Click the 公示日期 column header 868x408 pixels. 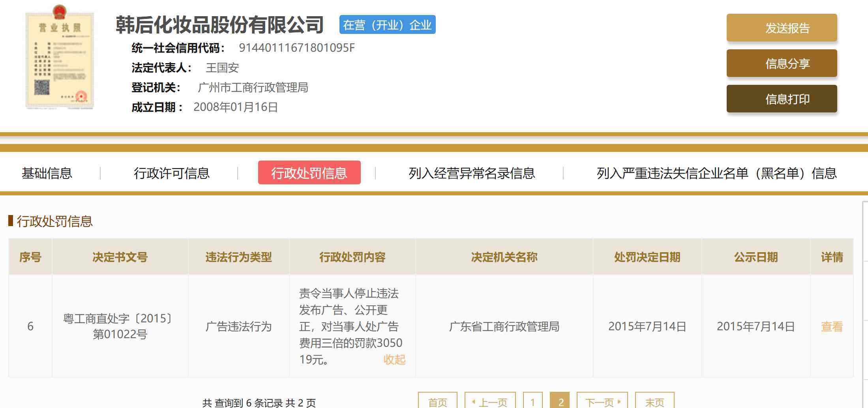[756, 257]
